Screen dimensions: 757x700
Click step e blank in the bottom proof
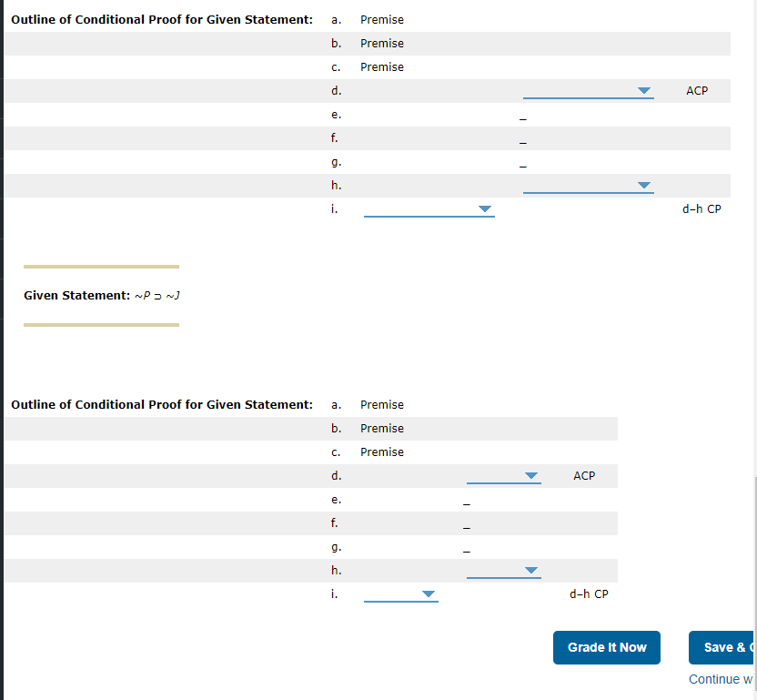click(466, 502)
